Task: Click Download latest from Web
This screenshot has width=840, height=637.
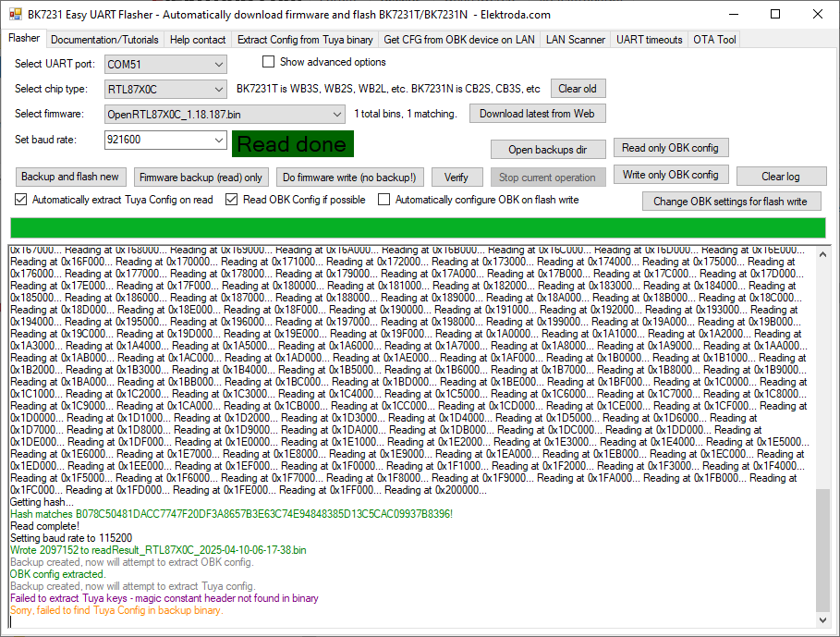Action: (537, 114)
